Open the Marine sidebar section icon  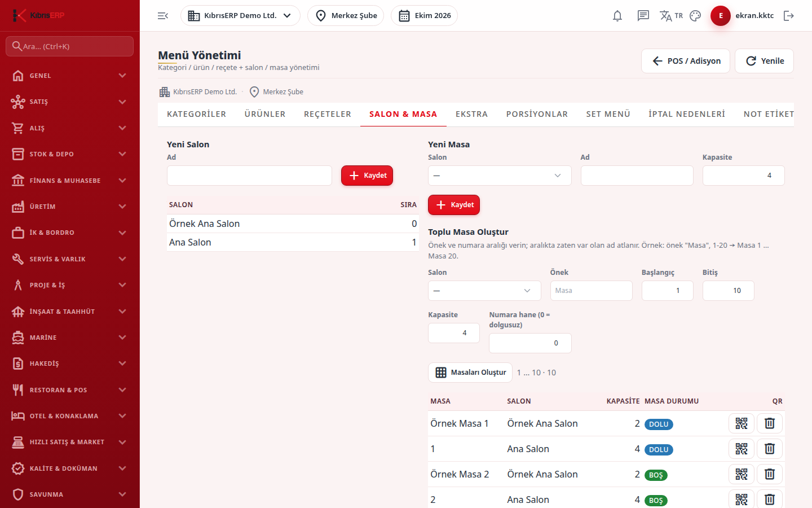click(x=18, y=338)
